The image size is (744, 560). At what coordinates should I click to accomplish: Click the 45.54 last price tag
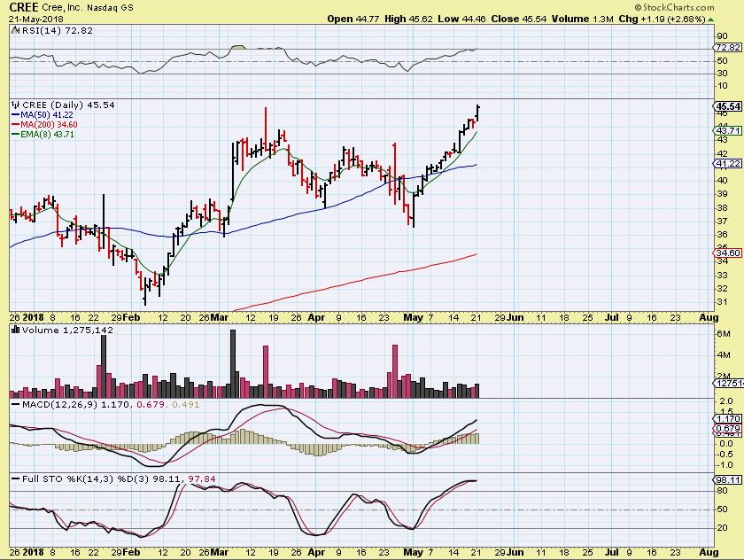(x=728, y=106)
